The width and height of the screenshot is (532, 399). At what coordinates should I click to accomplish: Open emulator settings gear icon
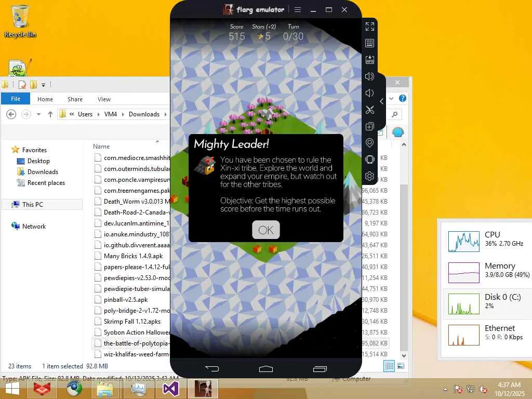pyautogui.click(x=369, y=176)
